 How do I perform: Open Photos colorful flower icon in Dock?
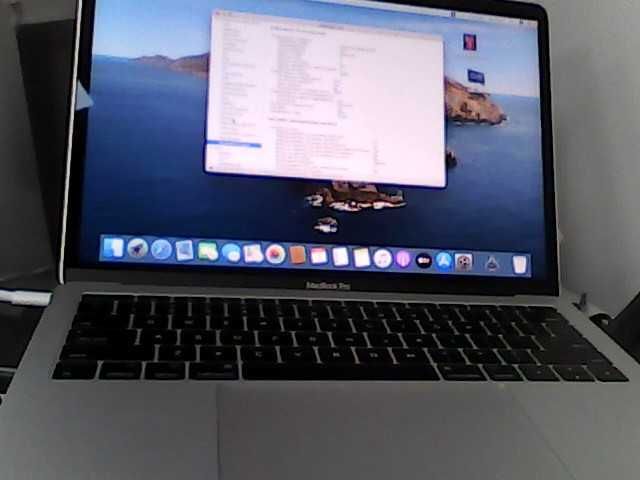pyautogui.click(x=275, y=255)
